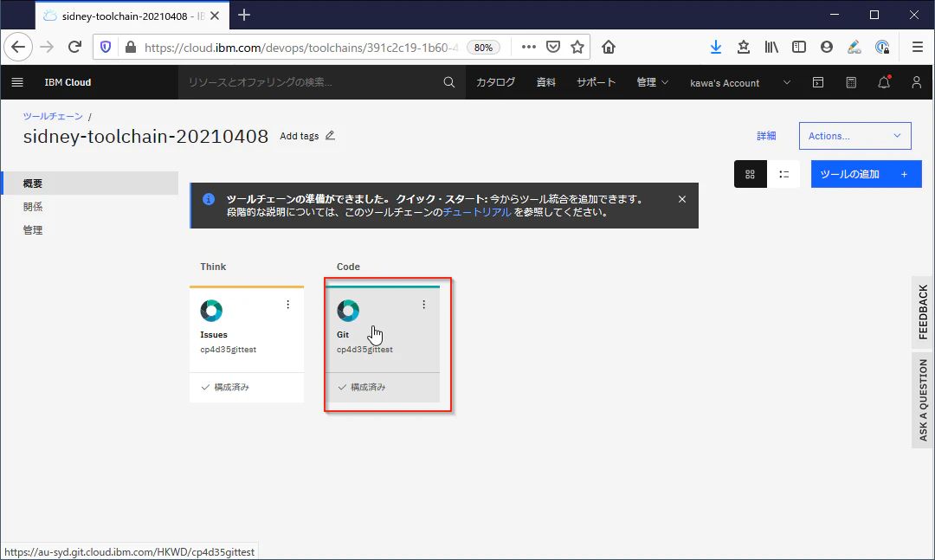Image resolution: width=935 pixels, height=560 pixels.
Task: Click the Add tags pencil icon
Action: 330,135
